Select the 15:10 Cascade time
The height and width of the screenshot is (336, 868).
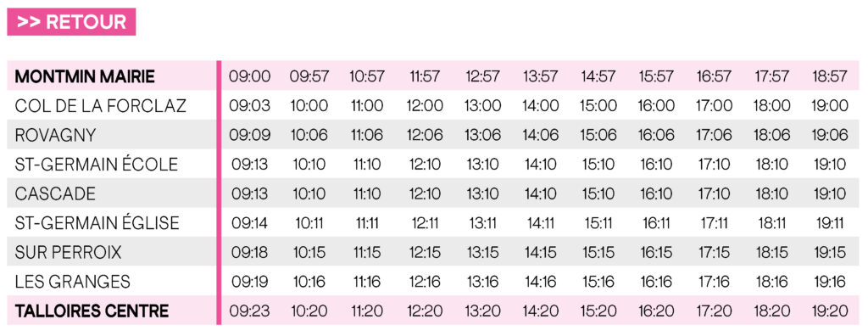pyautogui.click(x=598, y=194)
